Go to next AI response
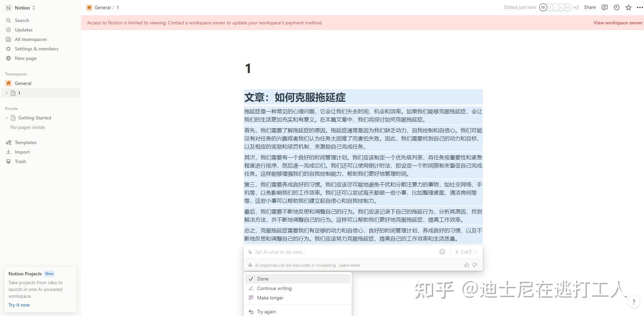 pyautogui.click(x=476, y=252)
